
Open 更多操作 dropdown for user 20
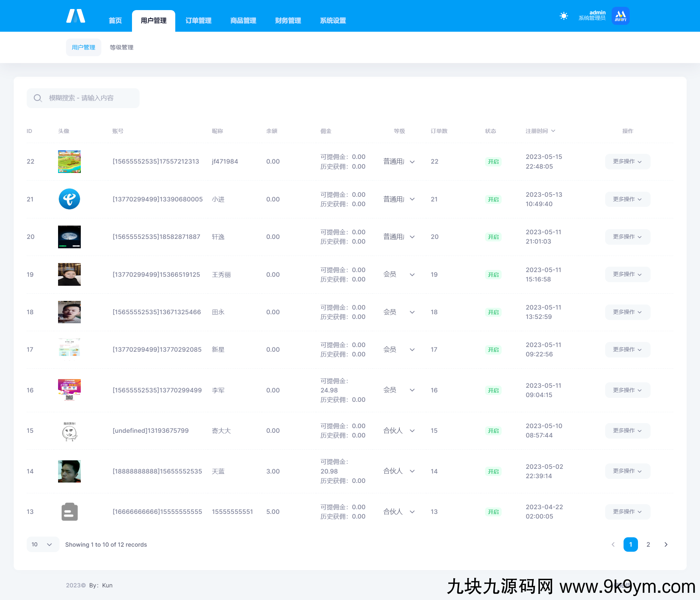point(628,237)
